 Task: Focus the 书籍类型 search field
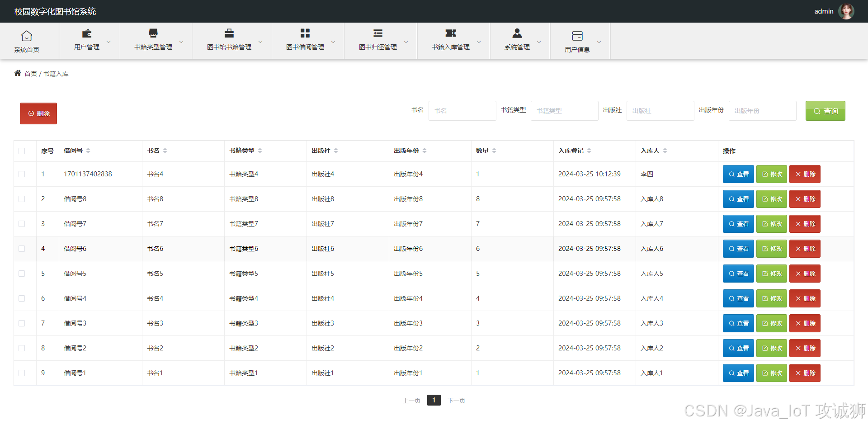coord(565,111)
